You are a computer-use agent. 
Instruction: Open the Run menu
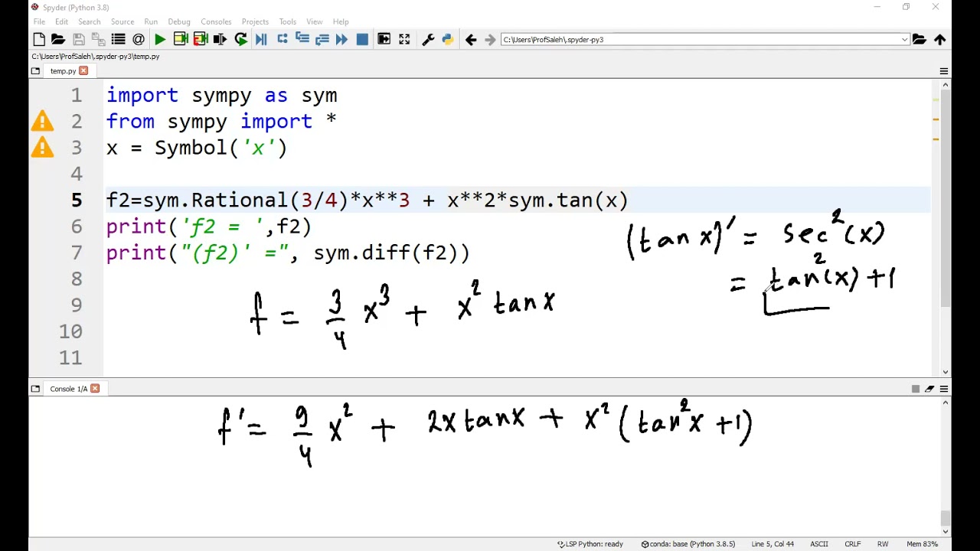(151, 21)
